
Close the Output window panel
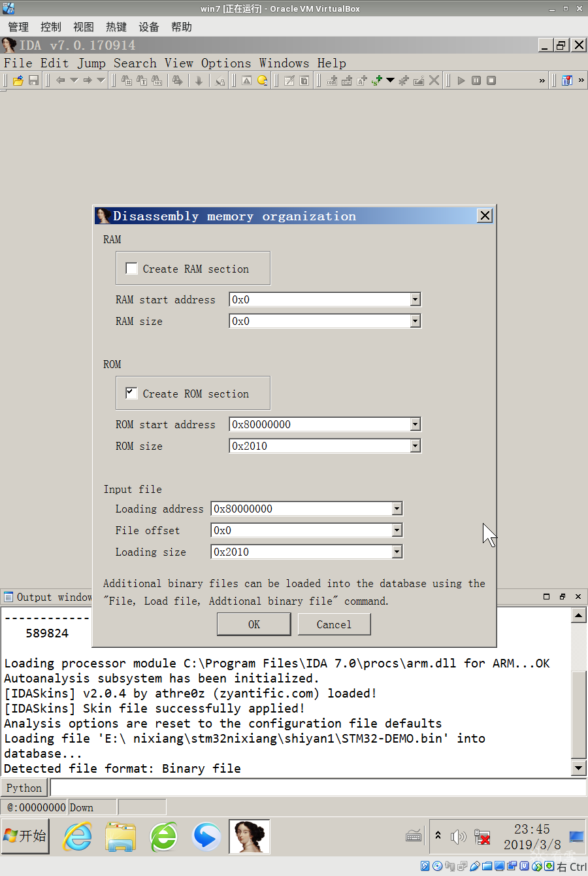pos(578,596)
